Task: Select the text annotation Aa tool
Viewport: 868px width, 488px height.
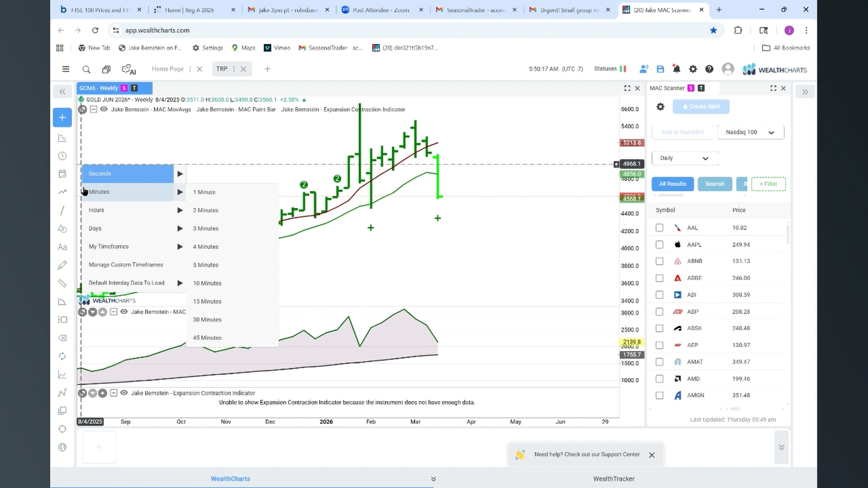Action: coord(62,247)
